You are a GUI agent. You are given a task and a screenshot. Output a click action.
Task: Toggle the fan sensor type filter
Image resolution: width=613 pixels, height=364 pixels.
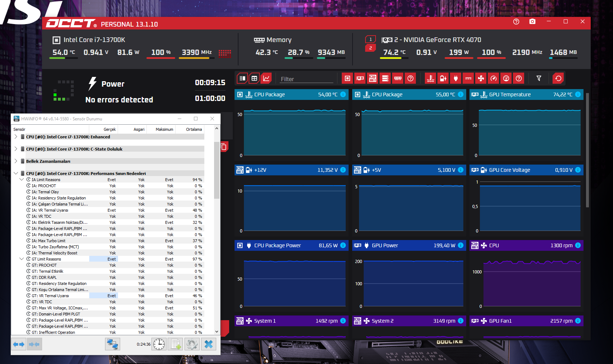tap(481, 78)
